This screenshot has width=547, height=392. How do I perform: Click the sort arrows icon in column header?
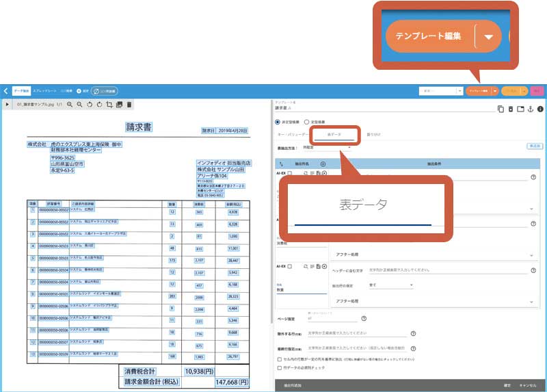(281, 164)
